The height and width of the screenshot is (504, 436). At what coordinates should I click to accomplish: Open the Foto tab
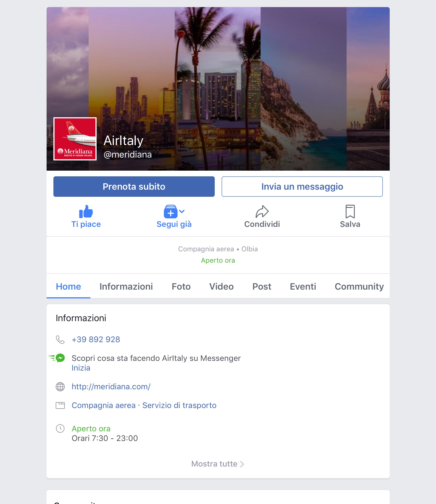tap(181, 286)
